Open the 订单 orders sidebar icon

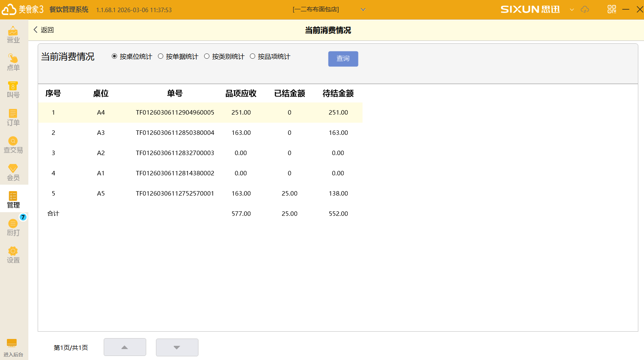click(x=13, y=117)
